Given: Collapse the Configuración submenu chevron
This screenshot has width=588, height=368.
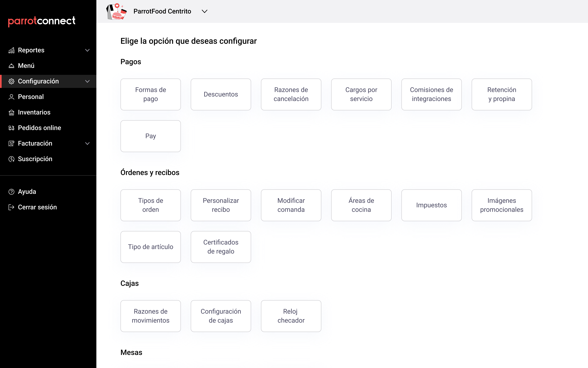Looking at the screenshot, I should point(87,81).
